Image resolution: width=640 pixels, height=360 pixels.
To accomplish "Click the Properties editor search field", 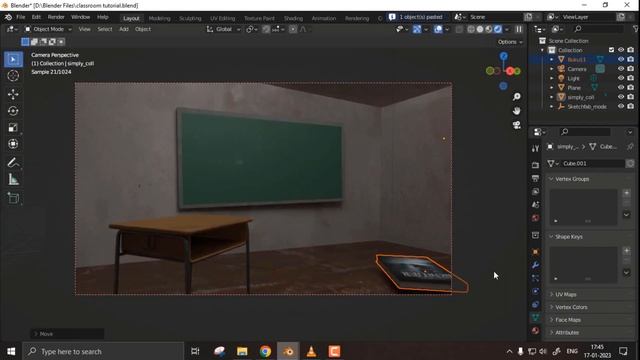I will [584, 131].
